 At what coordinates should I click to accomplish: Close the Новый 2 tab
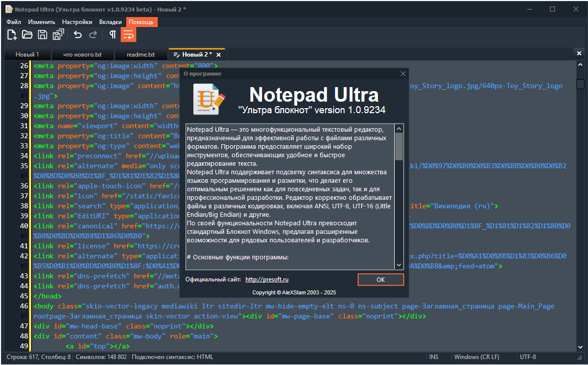[x=218, y=55]
